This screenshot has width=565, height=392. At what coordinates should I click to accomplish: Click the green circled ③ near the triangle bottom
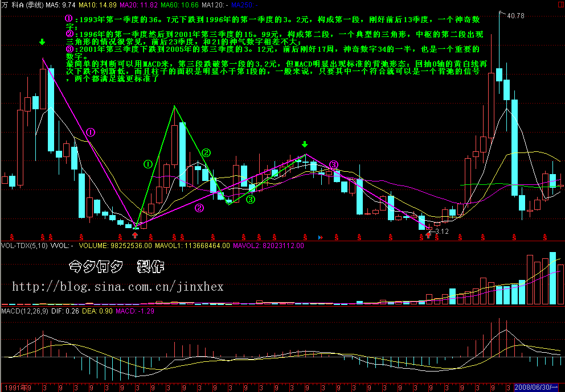[251, 199]
